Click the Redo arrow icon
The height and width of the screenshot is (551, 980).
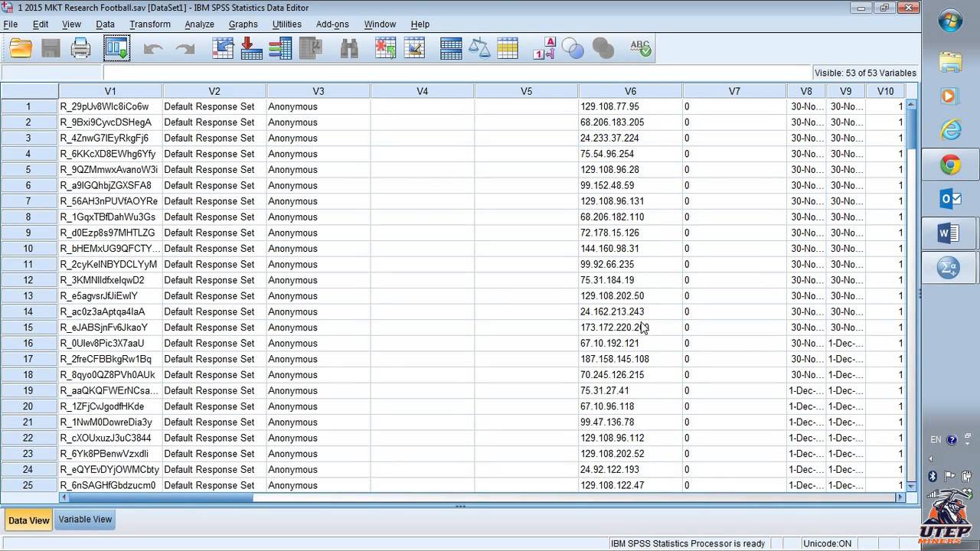point(185,48)
